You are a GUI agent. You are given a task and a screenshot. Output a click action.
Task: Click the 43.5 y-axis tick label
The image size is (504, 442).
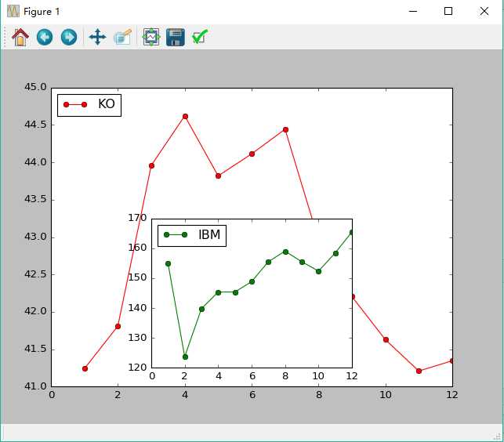click(x=35, y=199)
